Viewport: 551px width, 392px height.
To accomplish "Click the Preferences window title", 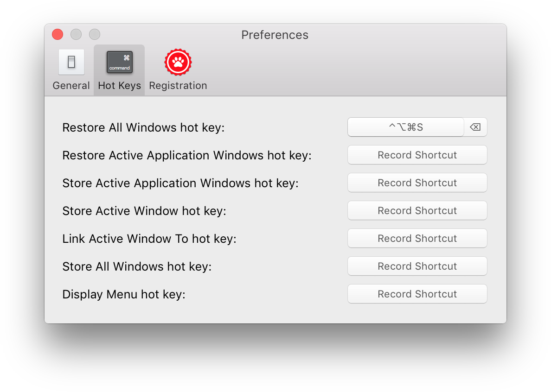I will pyautogui.click(x=275, y=35).
